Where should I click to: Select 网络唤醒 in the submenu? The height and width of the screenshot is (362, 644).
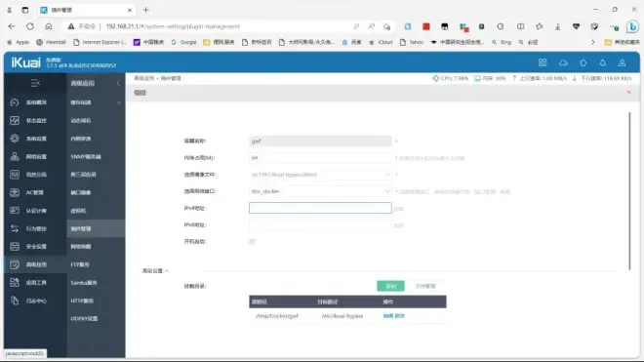[81, 247]
